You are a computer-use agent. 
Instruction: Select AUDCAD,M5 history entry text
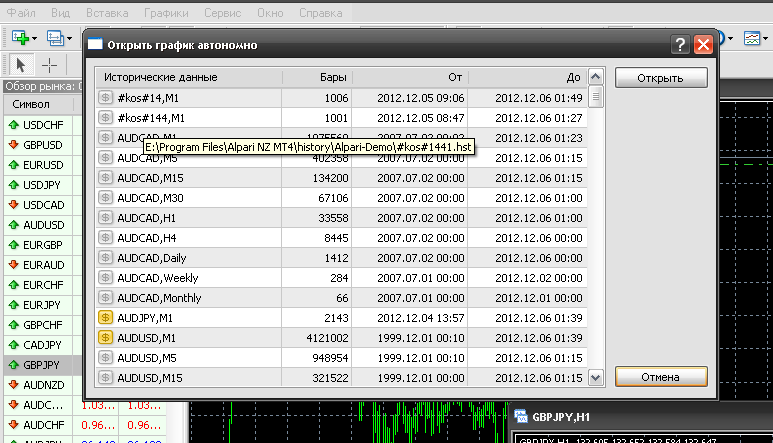(x=147, y=159)
